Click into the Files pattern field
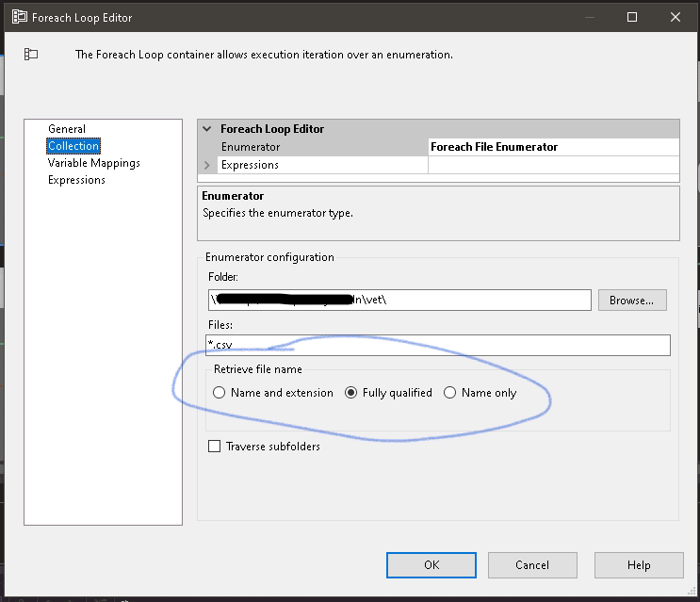700x602 pixels. coord(438,345)
